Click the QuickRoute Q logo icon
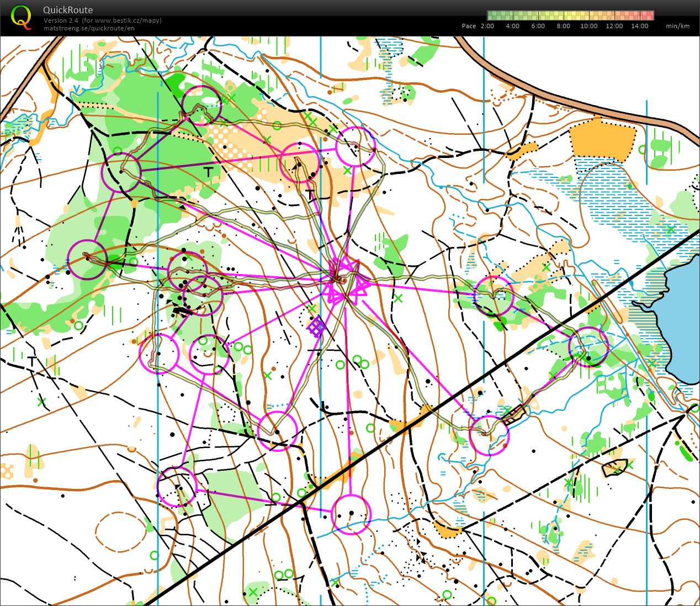Image resolution: width=700 pixels, height=606 pixels. pyautogui.click(x=21, y=16)
